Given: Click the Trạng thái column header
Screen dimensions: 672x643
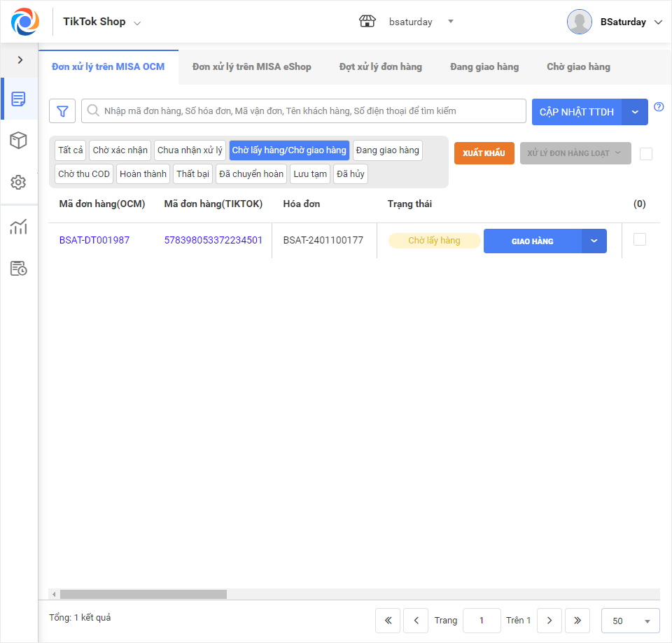Looking at the screenshot, I should [x=409, y=204].
